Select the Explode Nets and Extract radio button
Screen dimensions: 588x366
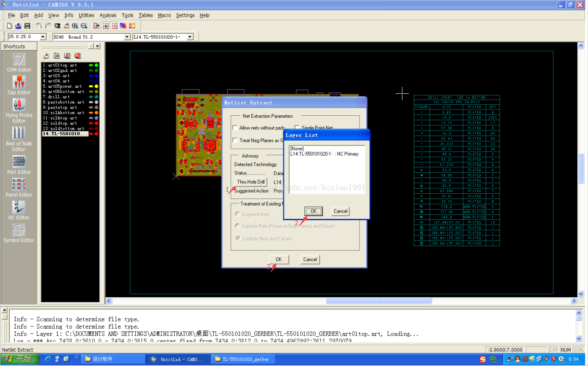click(238, 238)
